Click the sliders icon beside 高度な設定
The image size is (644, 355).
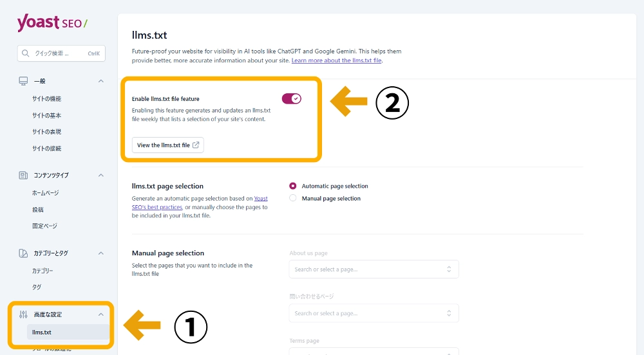[23, 314]
